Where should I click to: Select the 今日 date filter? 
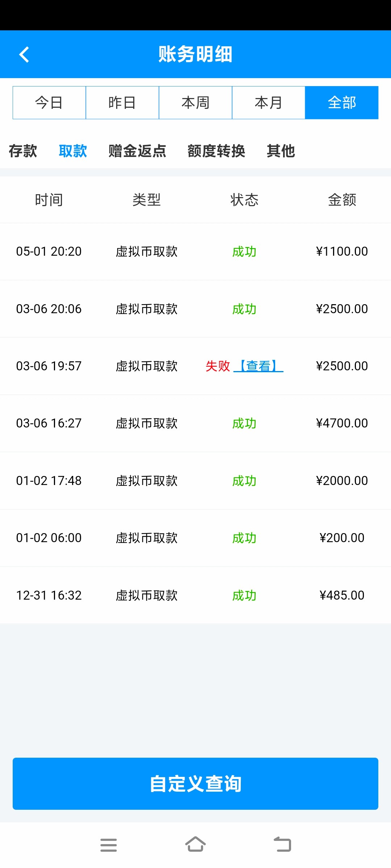pyautogui.click(x=49, y=103)
